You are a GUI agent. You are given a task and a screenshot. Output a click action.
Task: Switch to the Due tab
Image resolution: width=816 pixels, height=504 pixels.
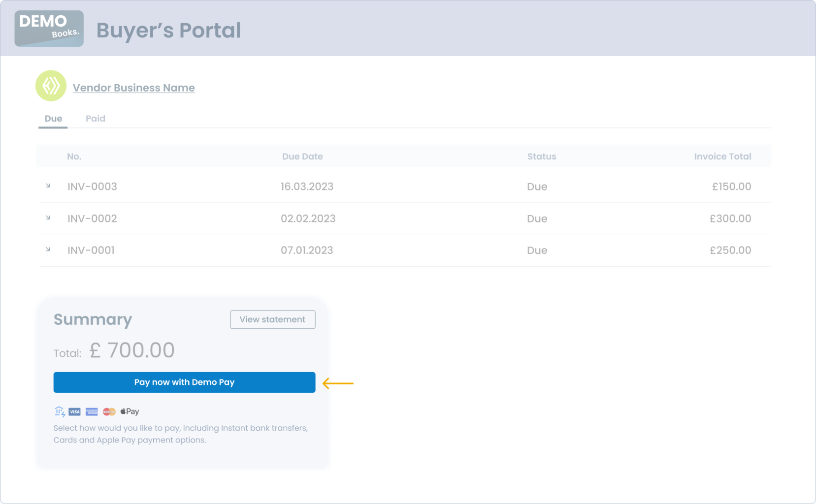pyautogui.click(x=53, y=119)
